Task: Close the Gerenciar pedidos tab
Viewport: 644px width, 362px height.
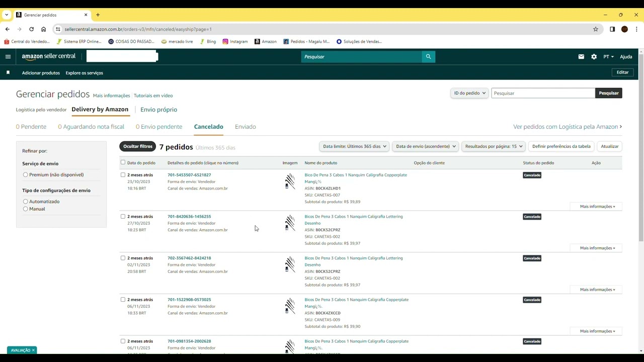Action: (86, 15)
